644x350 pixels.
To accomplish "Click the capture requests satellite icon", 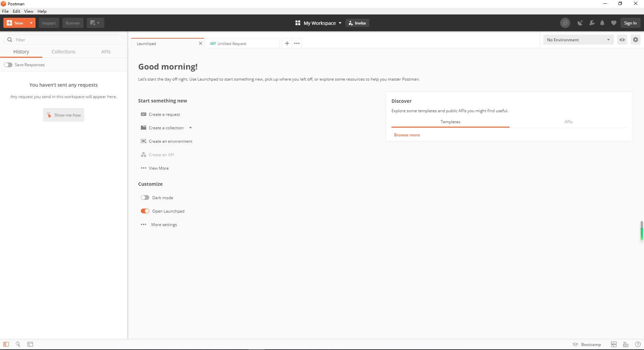I will pyautogui.click(x=580, y=23).
